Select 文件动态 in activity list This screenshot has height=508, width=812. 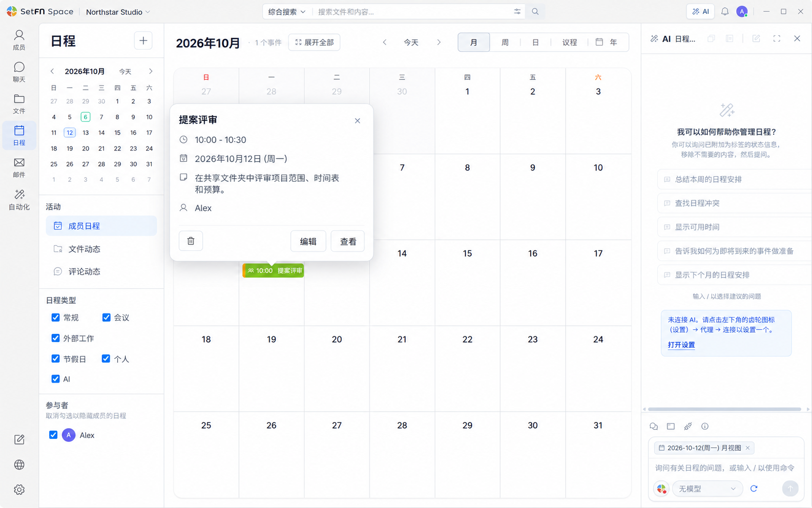[101, 249]
